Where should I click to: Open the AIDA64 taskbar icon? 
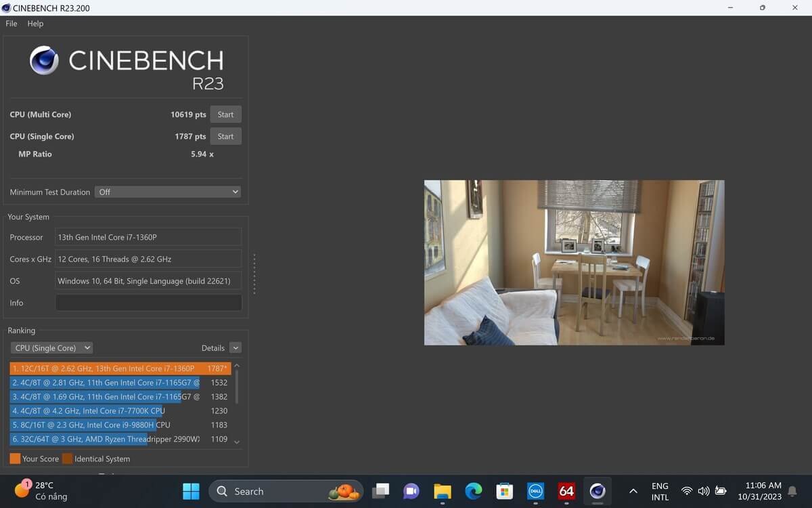coord(566,491)
